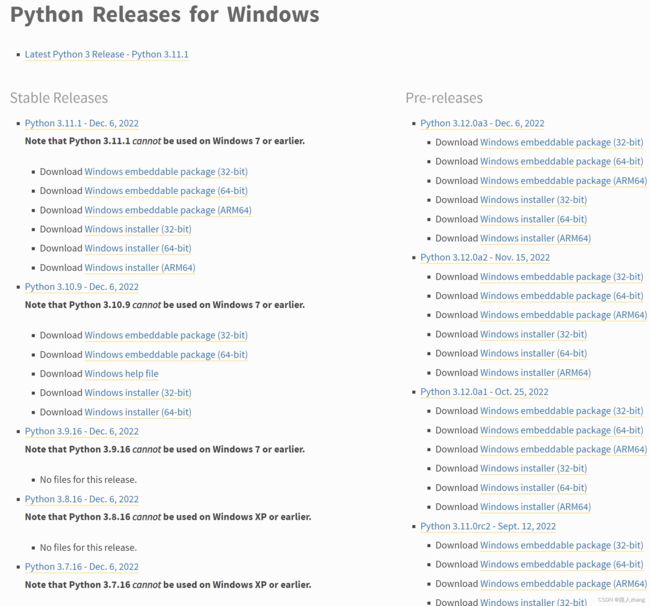Image resolution: width=650 pixels, height=606 pixels.
Task: Click the note about Python 3.7.16 on Windows XP
Action: pyautogui.click(x=168, y=584)
